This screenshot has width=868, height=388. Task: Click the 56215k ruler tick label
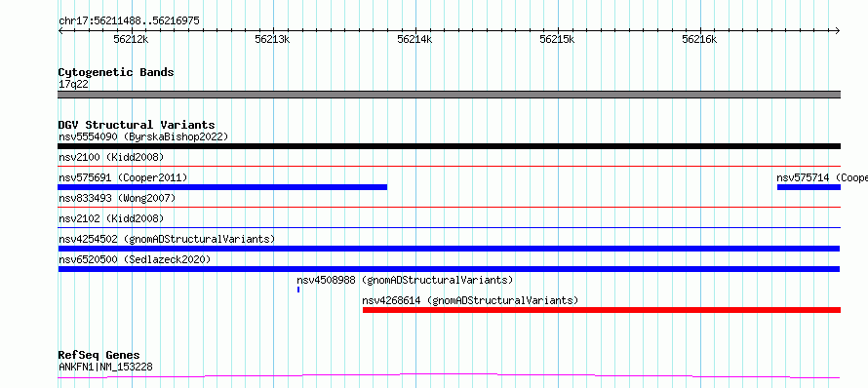pos(558,39)
